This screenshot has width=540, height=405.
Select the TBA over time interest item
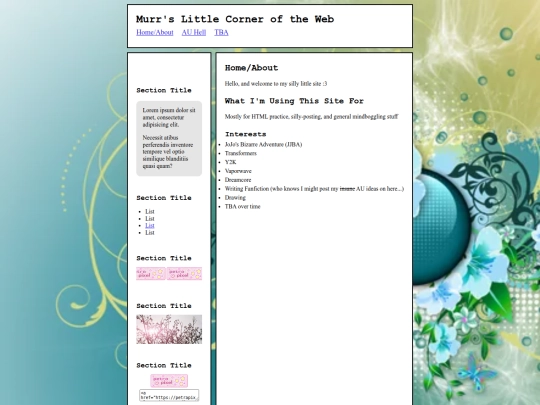[x=242, y=207]
